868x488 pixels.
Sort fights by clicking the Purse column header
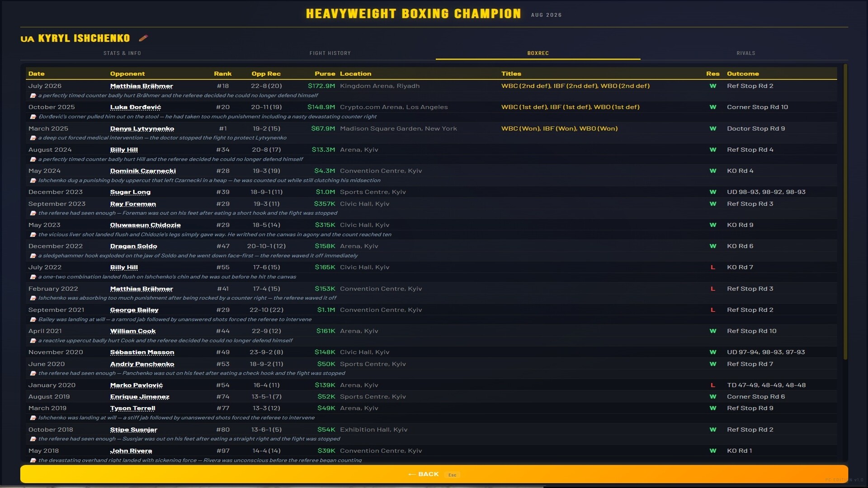pyautogui.click(x=325, y=74)
